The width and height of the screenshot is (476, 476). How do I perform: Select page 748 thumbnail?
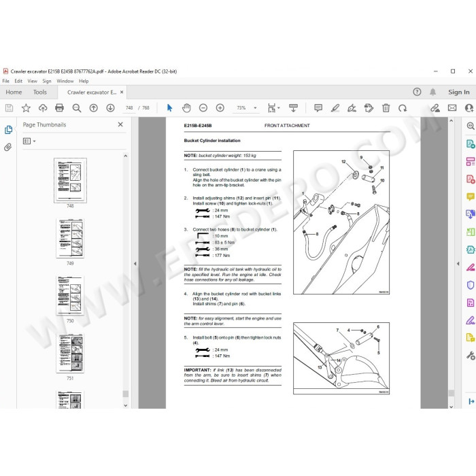70,180
